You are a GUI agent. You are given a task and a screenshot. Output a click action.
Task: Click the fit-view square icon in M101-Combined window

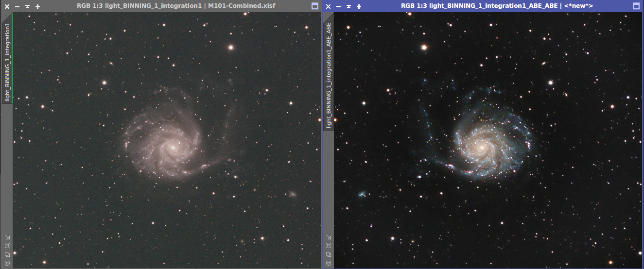pos(7,246)
